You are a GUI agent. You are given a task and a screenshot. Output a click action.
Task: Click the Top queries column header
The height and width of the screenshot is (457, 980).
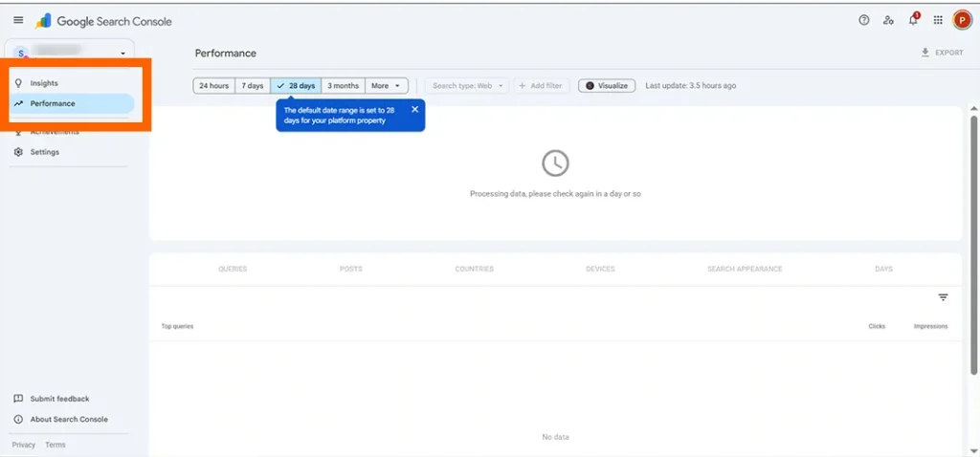tap(177, 327)
